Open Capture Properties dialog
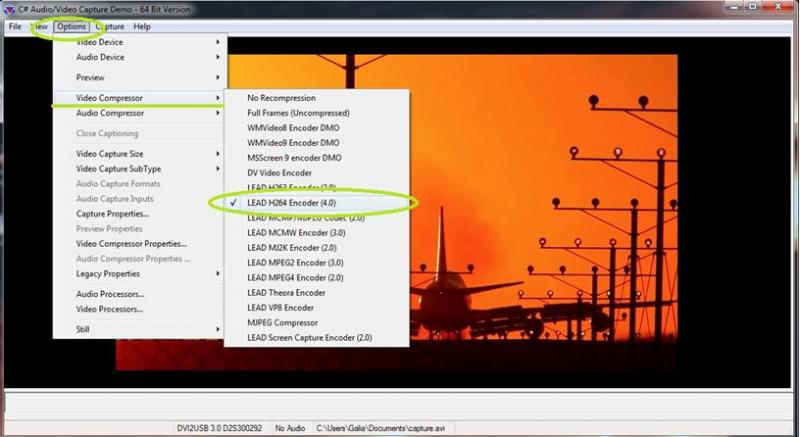The height and width of the screenshot is (437, 800). [x=112, y=213]
